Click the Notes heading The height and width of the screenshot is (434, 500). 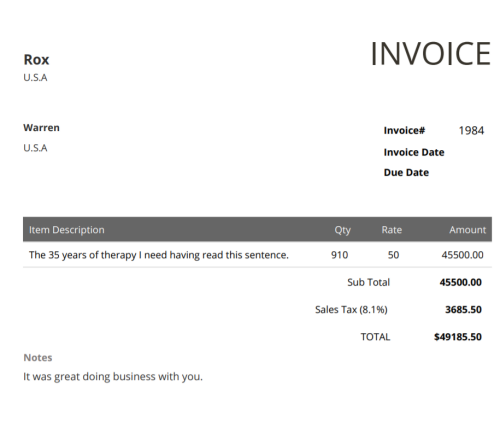[38, 358]
